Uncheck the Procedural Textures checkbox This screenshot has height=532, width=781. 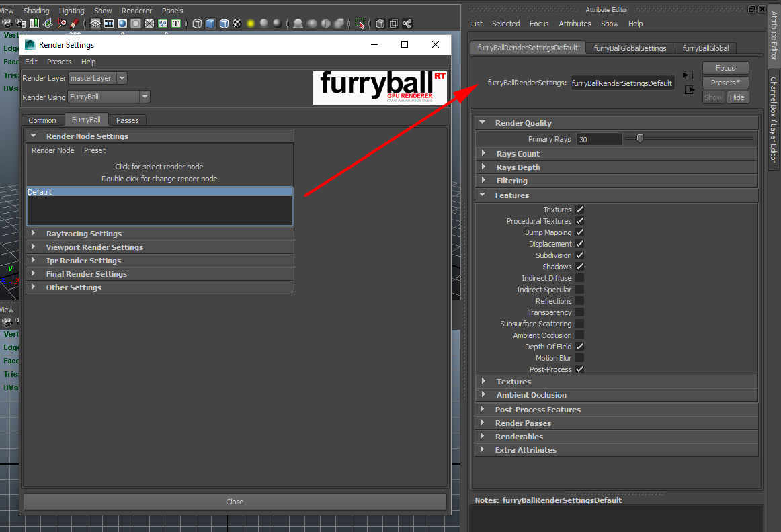[580, 221]
